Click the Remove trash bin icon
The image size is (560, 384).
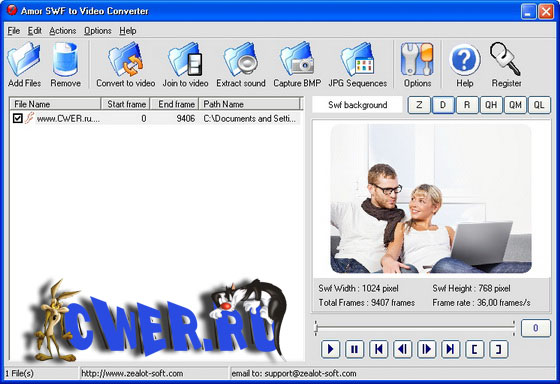click(x=65, y=59)
